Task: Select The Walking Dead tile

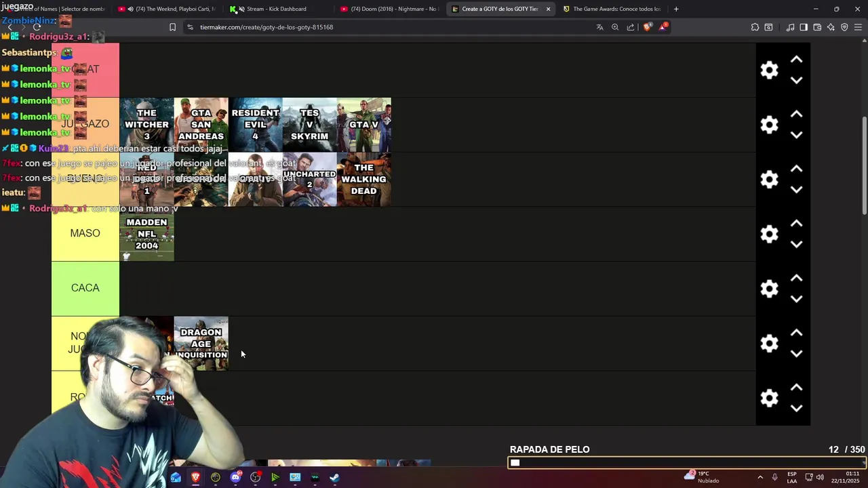Action: pyautogui.click(x=363, y=180)
